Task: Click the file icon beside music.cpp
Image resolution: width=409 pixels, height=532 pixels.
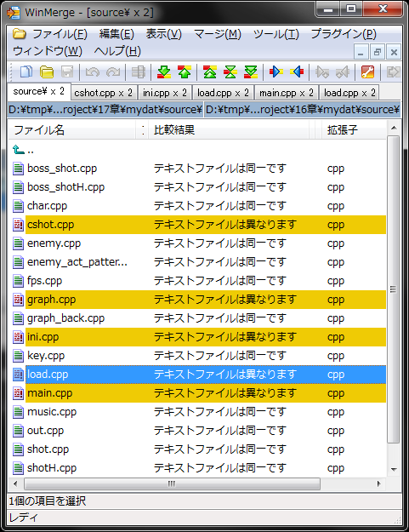Action: (18, 412)
